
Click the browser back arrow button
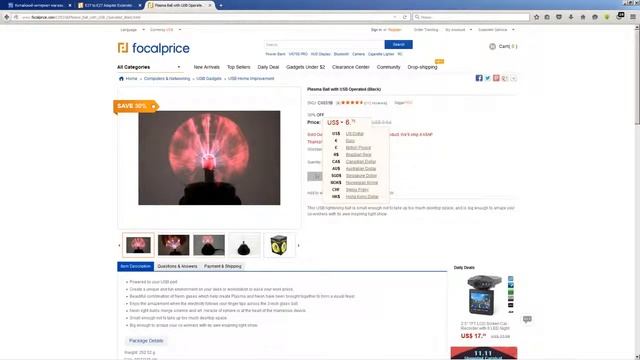(7, 17)
